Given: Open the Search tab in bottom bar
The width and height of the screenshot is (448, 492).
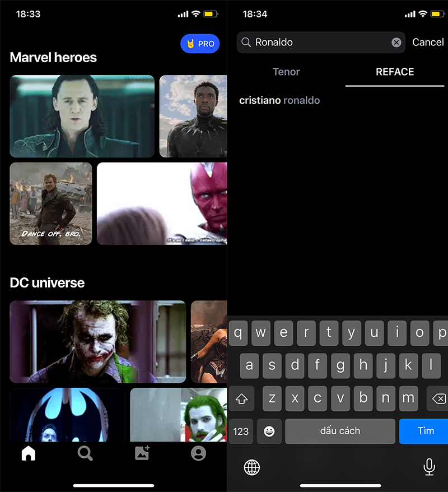Looking at the screenshot, I should [x=85, y=453].
